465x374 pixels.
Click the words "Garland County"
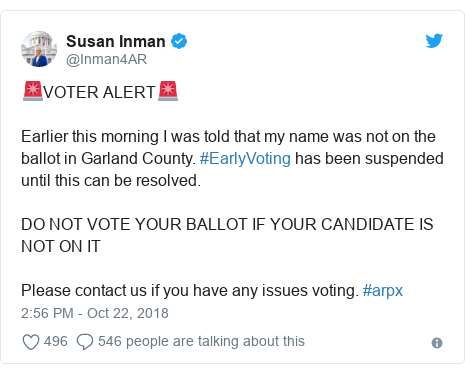[139, 159]
